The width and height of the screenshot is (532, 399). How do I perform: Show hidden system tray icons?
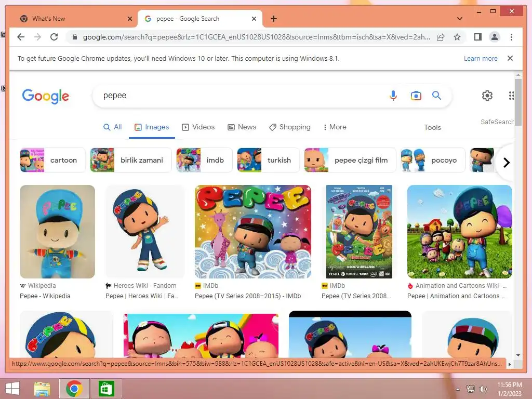point(458,389)
